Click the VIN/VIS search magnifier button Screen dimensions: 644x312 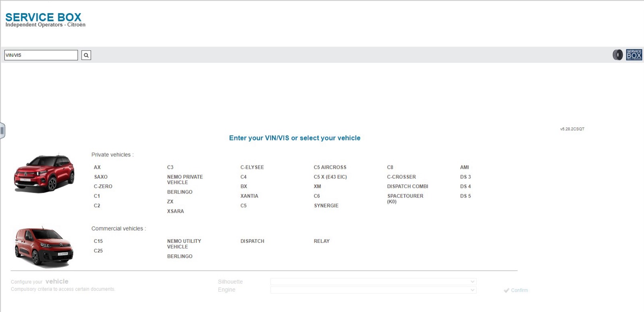click(86, 55)
